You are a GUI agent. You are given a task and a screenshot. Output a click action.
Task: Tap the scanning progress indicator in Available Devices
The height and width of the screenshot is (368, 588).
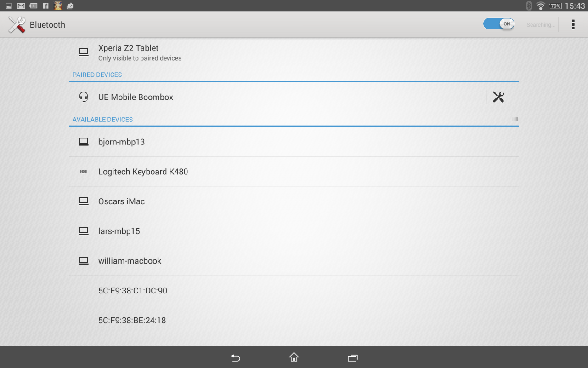click(x=515, y=120)
